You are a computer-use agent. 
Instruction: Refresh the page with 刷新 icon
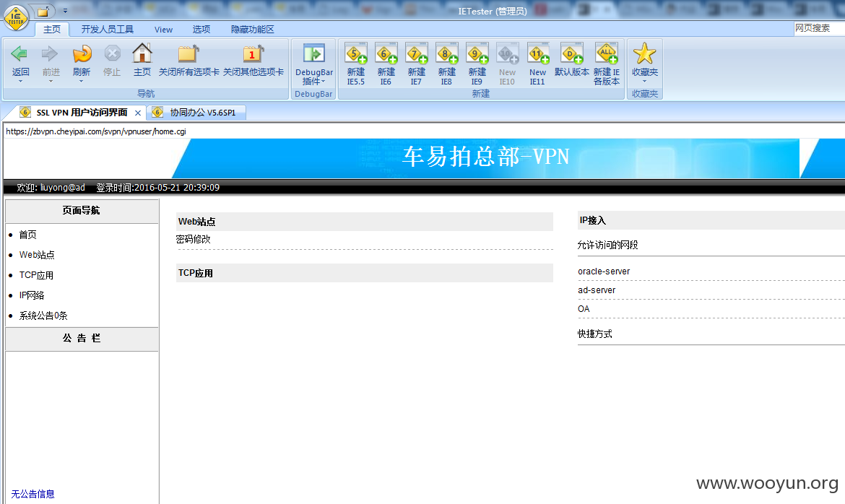(x=82, y=53)
